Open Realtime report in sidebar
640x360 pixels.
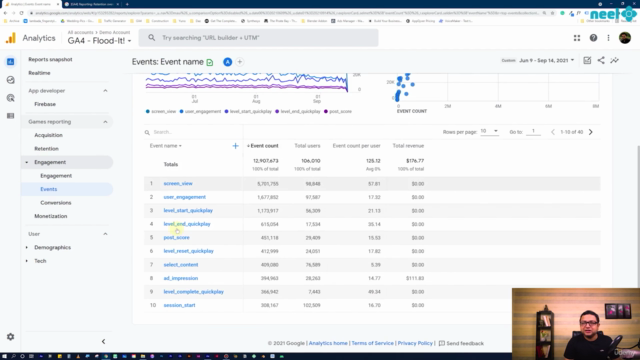(x=39, y=73)
